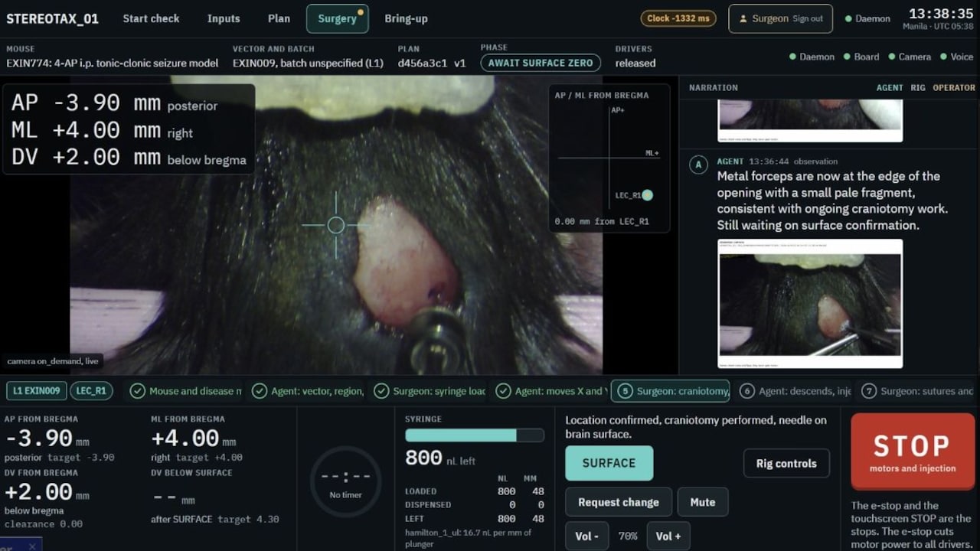Viewport: 980px width, 551px height.
Task: Filter narration by RIG
Action: click(918, 88)
